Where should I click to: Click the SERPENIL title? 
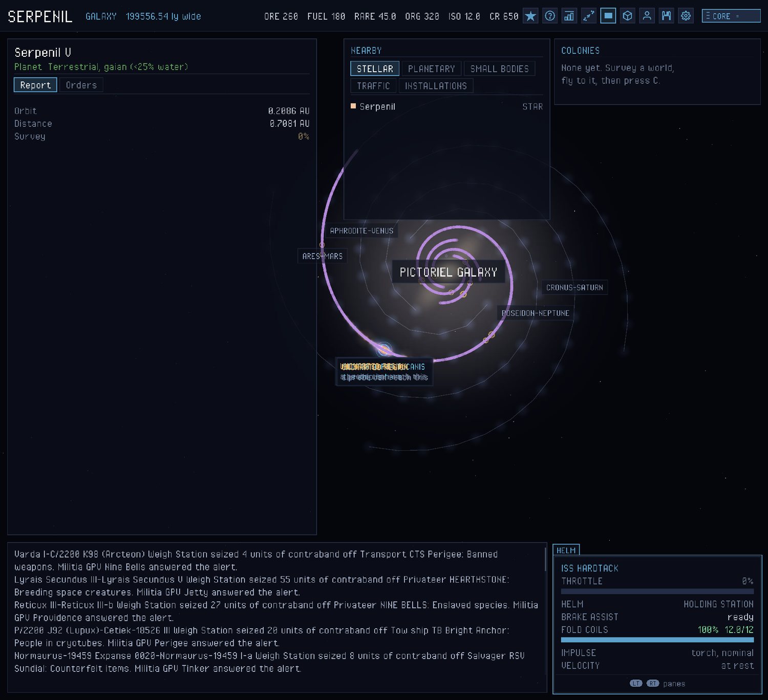click(40, 16)
